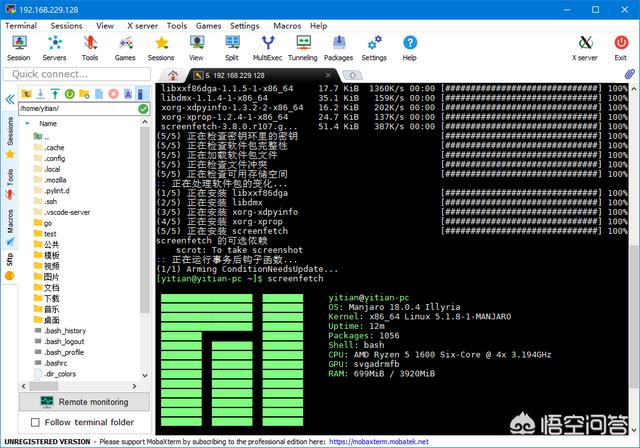Collapse the sidebar with double-chevron arrow
This screenshot has width=640, height=448.
[10, 99]
